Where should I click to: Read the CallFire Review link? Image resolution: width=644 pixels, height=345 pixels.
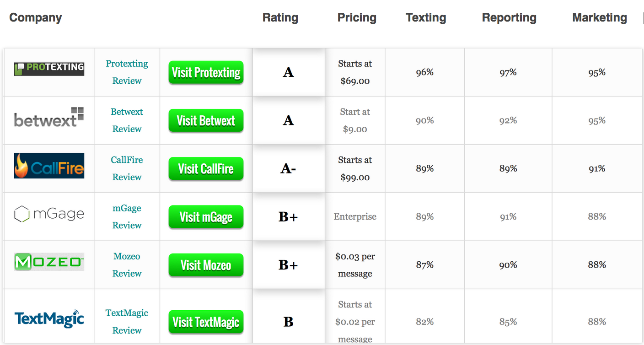click(x=127, y=168)
